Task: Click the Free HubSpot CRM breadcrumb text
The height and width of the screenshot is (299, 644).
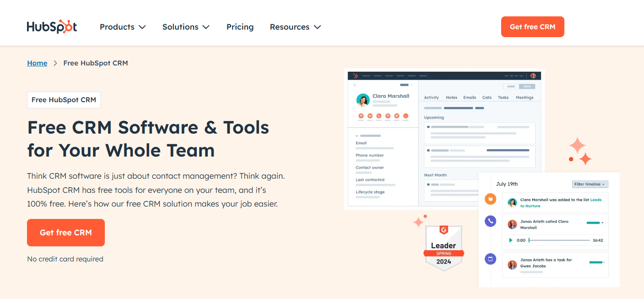Action: point(96,63)
